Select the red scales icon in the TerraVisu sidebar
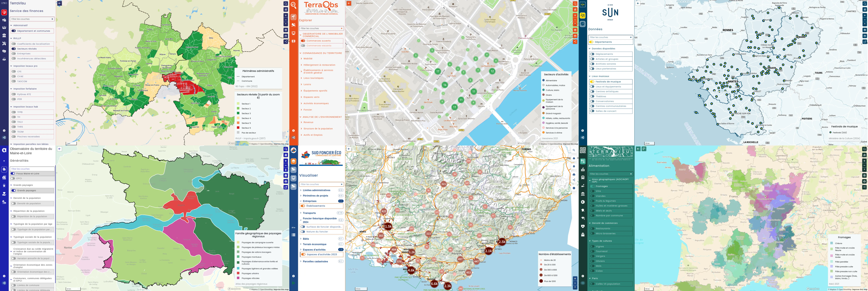 [x=4, y=12]
